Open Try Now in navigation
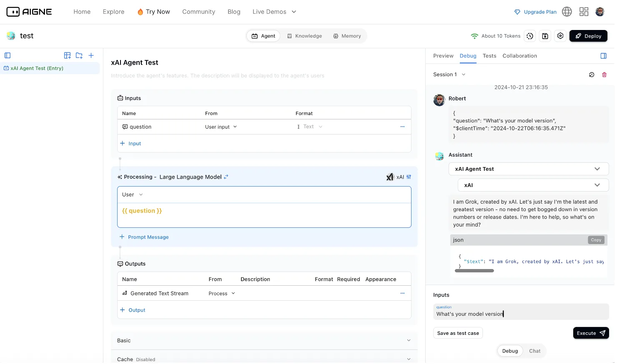 click(x=153, y=12)
